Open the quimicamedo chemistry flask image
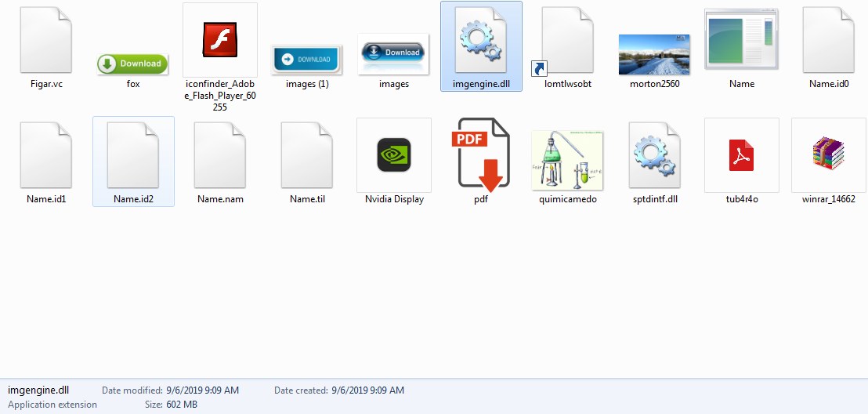868x414 pixels. click(x=567, y=160)
